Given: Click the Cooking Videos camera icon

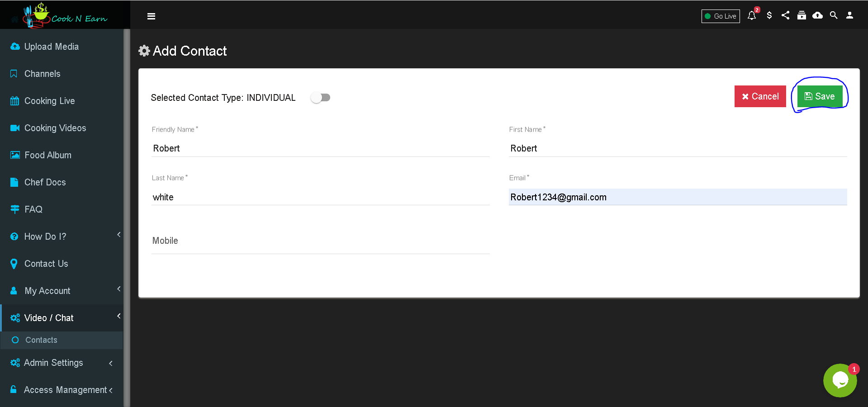Looking at the screenshot, I should [x=15, y=128].
